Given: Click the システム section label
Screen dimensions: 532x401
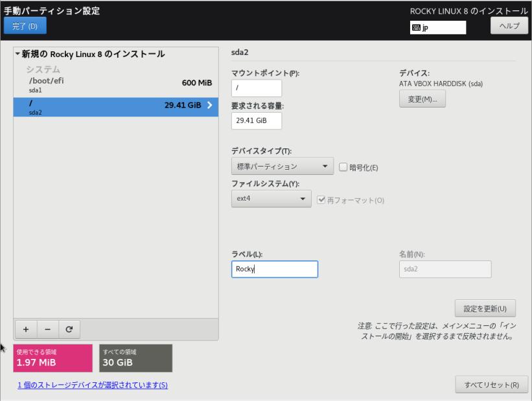Looking at the screenshot, I should click(43, 69).
